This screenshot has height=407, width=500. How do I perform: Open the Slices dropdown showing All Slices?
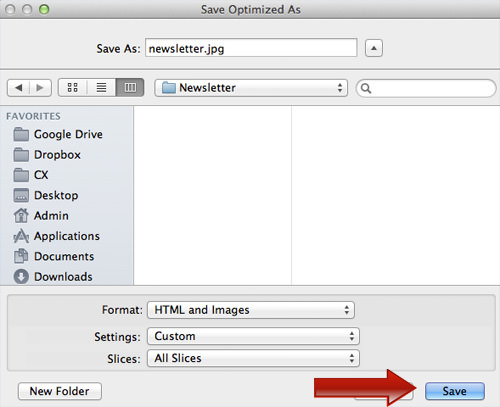coord(253,358)
